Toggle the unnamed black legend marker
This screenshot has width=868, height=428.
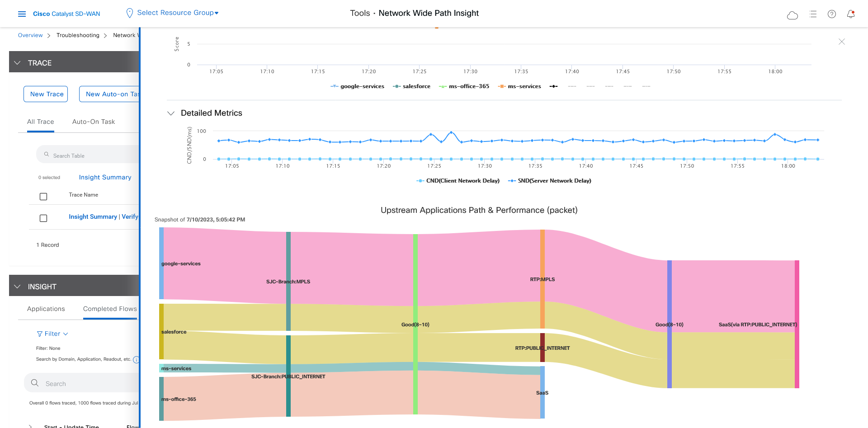click(553, 86)
